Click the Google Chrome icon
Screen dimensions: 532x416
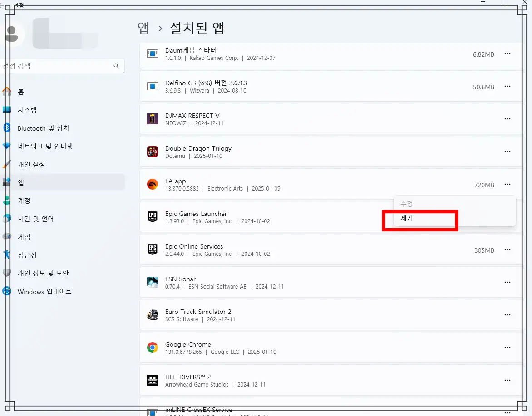(152, 347)
